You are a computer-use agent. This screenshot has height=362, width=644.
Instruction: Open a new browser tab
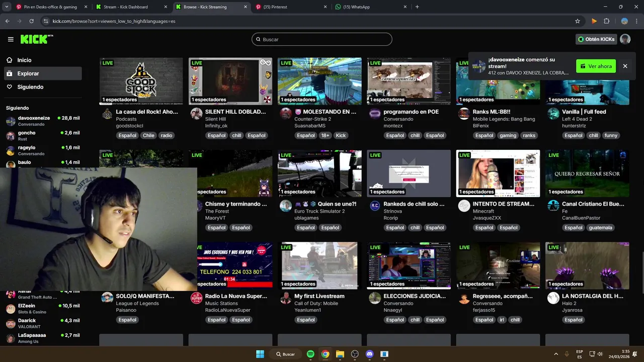coord(417,7)
